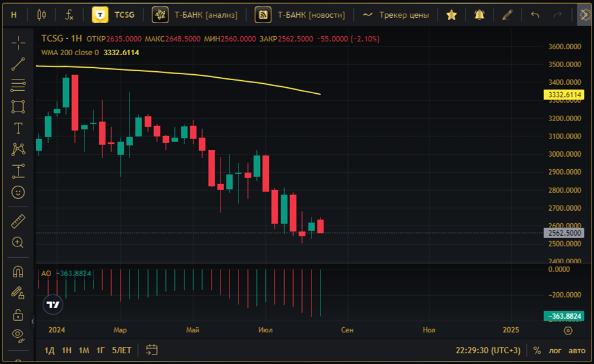Select the zoom in tool
Viewport: 594px width, 364px height.
click(18, 242)
